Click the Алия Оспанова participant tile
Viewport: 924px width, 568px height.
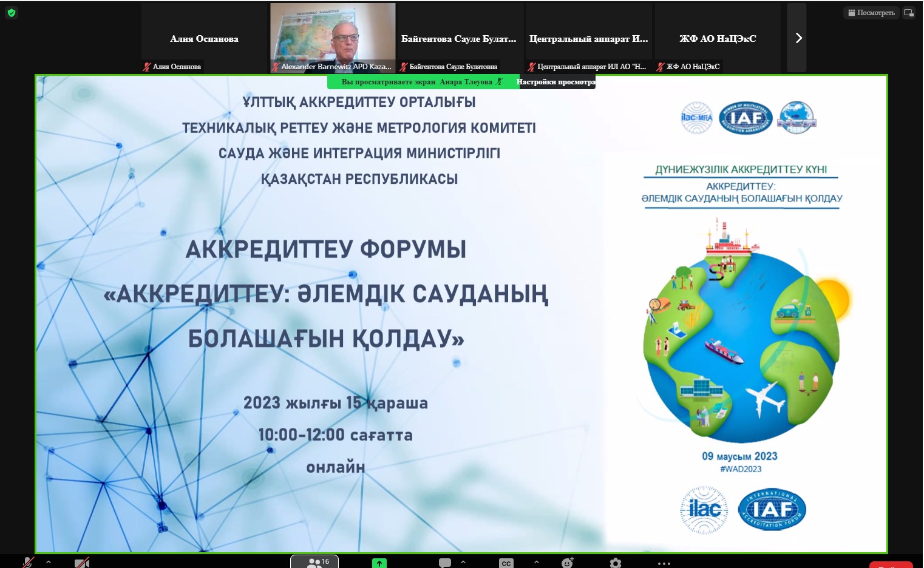(x=204, y=38)
